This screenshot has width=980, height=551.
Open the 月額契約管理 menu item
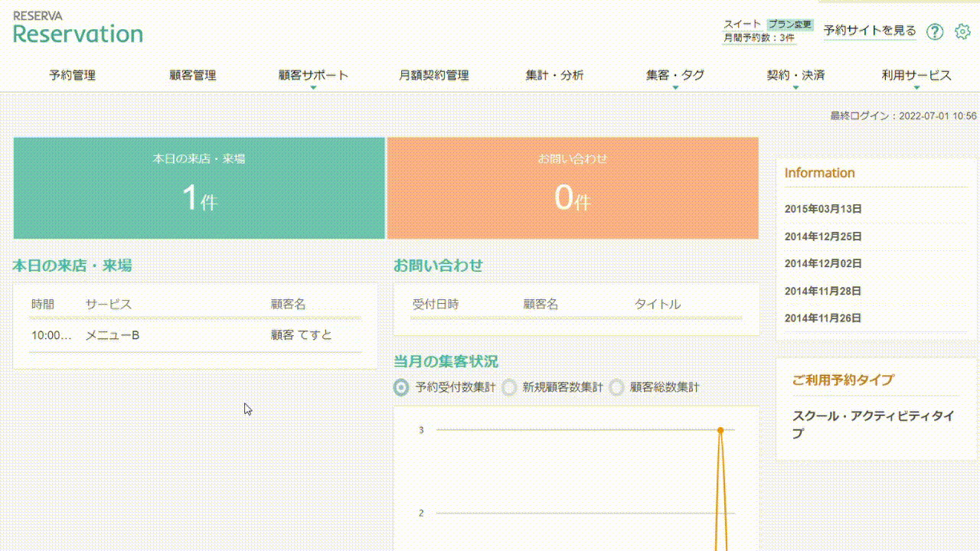pos(434,75)
